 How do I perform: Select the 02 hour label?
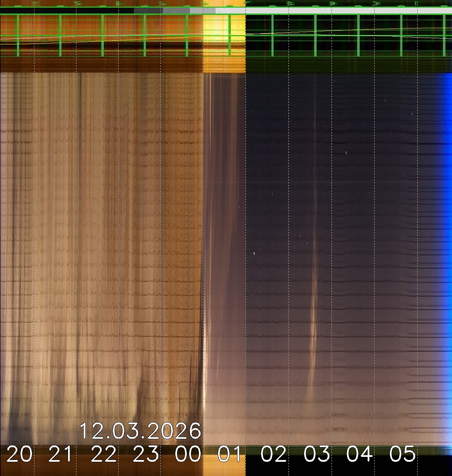pos(274,454)
